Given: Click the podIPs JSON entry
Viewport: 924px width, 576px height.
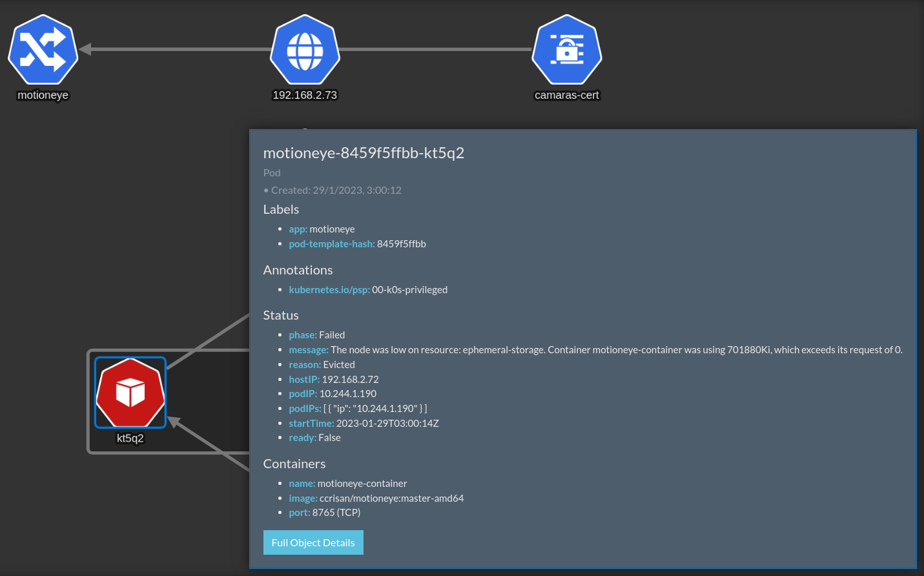Looking at the screenshot, I should [x=358, y=409].
